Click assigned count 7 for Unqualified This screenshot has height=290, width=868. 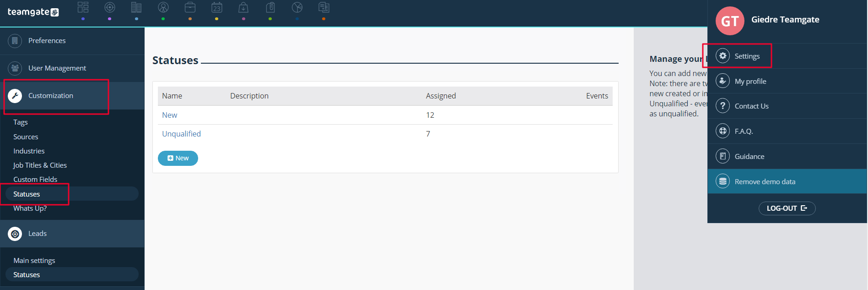pyautogui.click(x=428, y=134)
